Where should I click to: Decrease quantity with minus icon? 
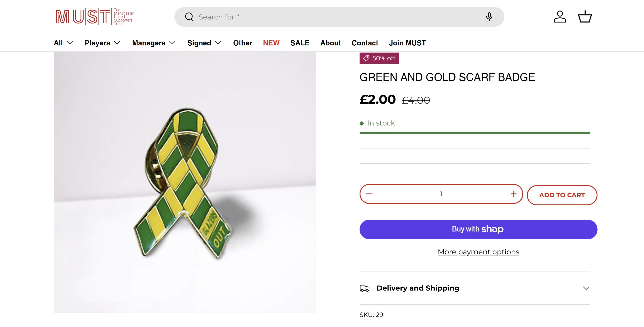pos(369,194)
